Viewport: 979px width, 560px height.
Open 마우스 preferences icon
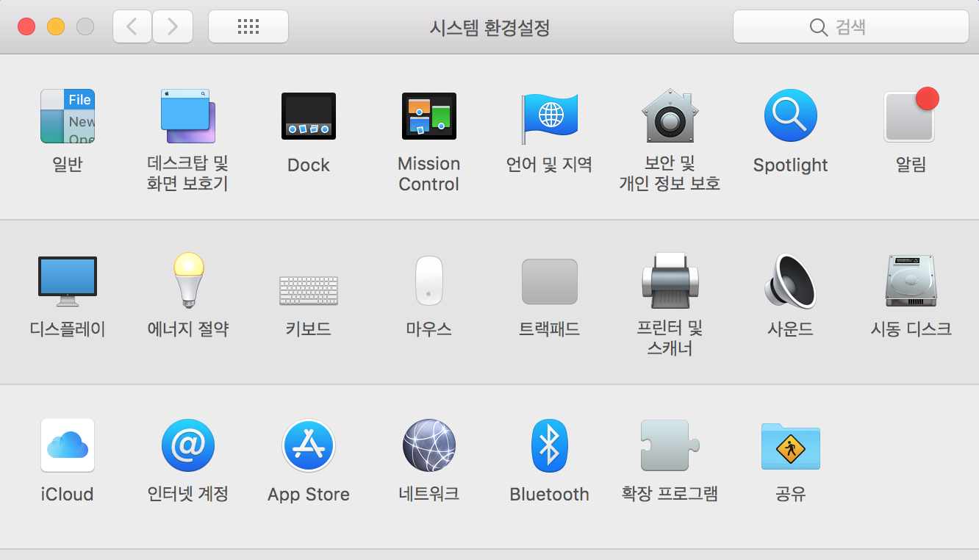(x=429, y=280)
